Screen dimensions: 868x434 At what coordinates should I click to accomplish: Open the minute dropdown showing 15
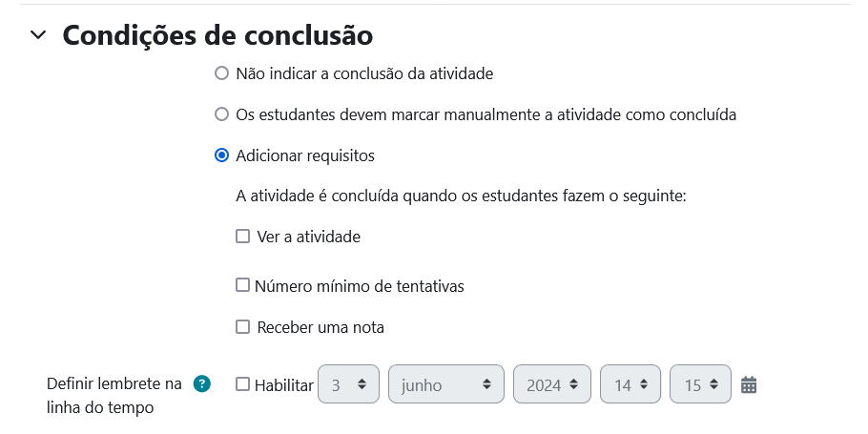pyautogui.click(x=700, y=385)
